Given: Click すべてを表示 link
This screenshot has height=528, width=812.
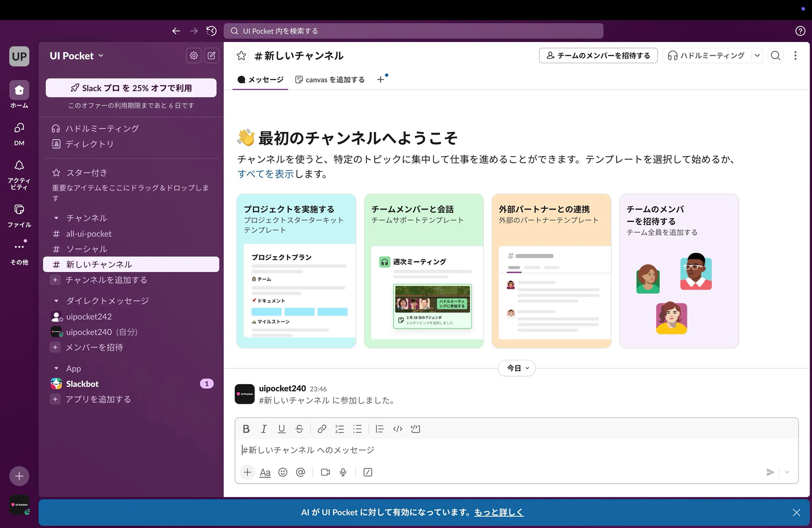Looking at the screenshot, I should [265, 174].
